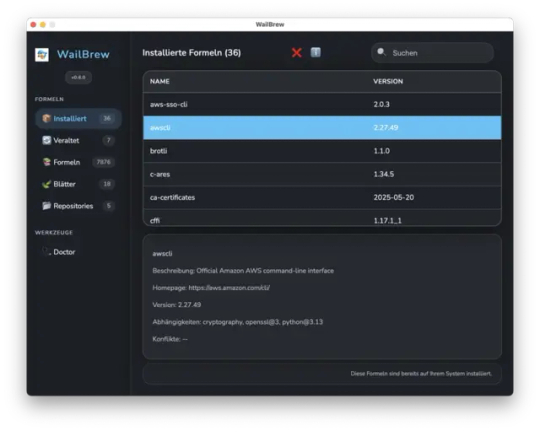Open the Installiert section
Image resolution: width=540 pixels, height=431 pixels.
(79, 119)
